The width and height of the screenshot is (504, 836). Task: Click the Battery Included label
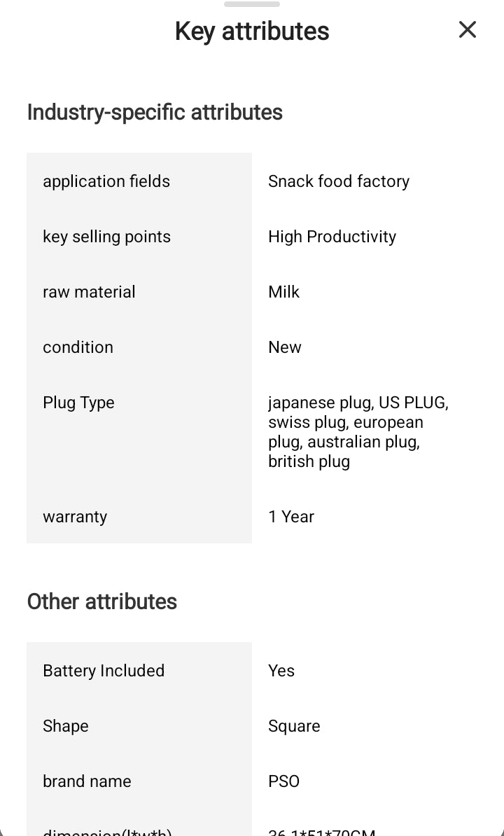[x=104, y=671]
